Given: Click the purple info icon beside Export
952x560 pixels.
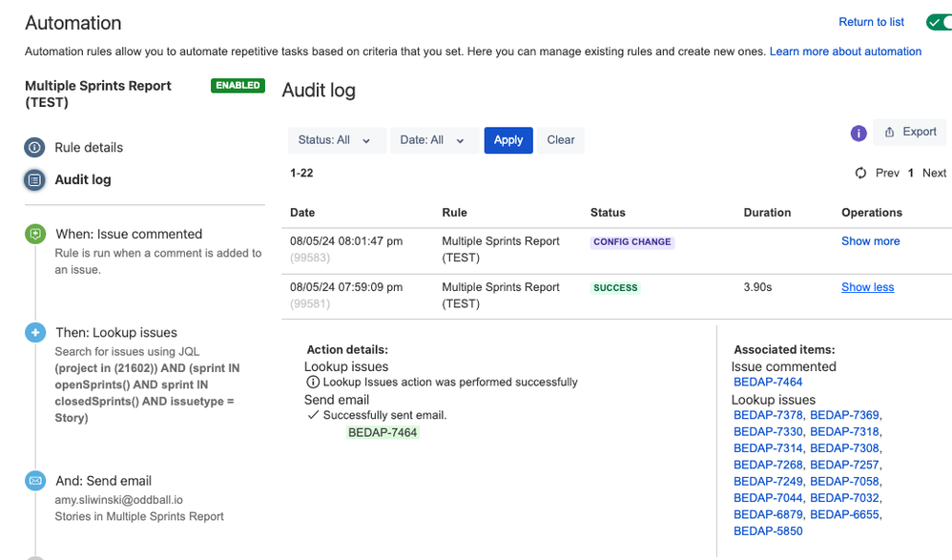Looking at the screenshot, I should [x=859, y=133].
